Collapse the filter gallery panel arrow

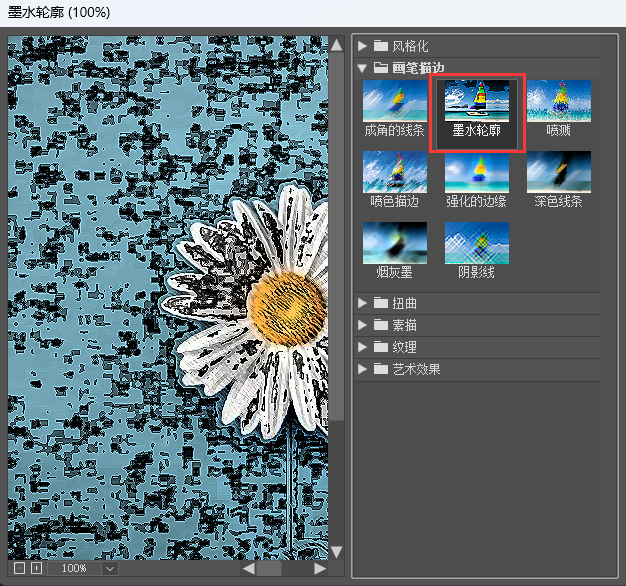click(336, 552)
